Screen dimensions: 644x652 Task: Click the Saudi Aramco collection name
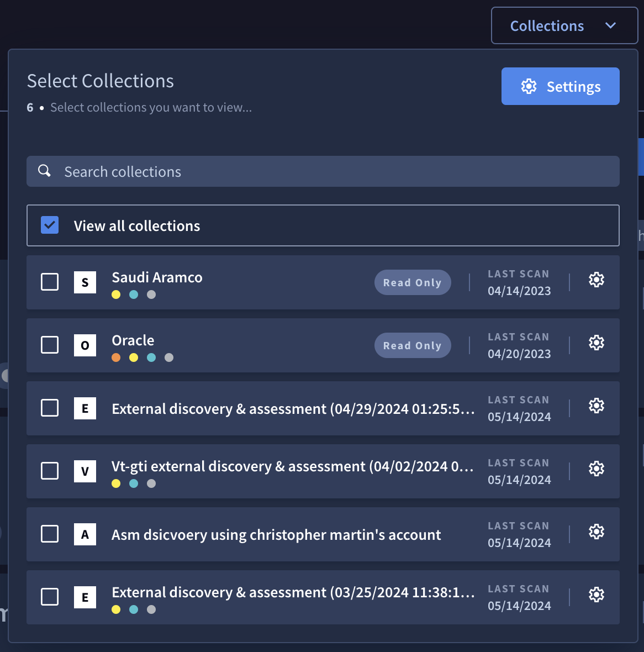(x=157, y=277)
